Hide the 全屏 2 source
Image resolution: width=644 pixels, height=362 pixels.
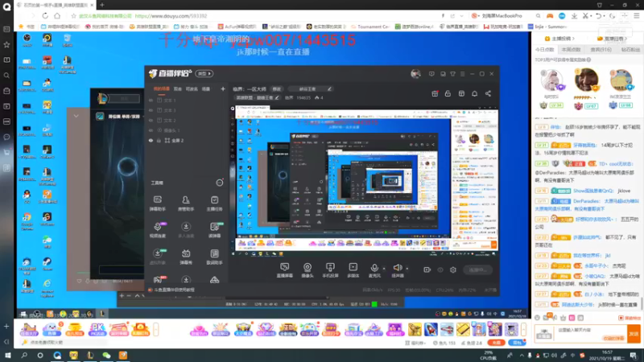151,140
